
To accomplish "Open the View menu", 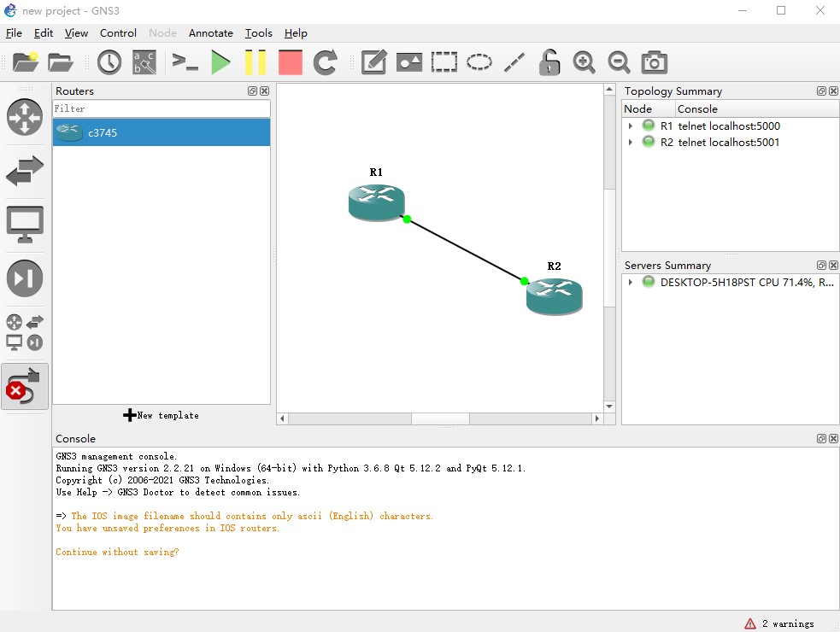I will coord(76,33).
